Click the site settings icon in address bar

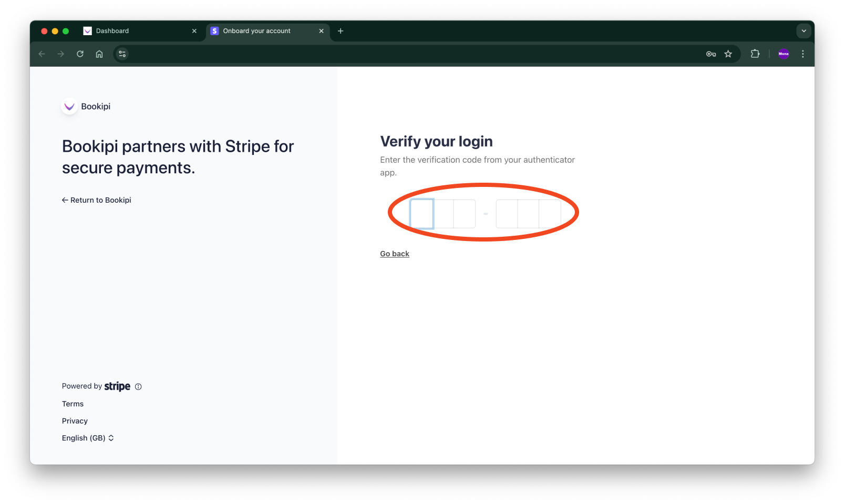[122, 54]
